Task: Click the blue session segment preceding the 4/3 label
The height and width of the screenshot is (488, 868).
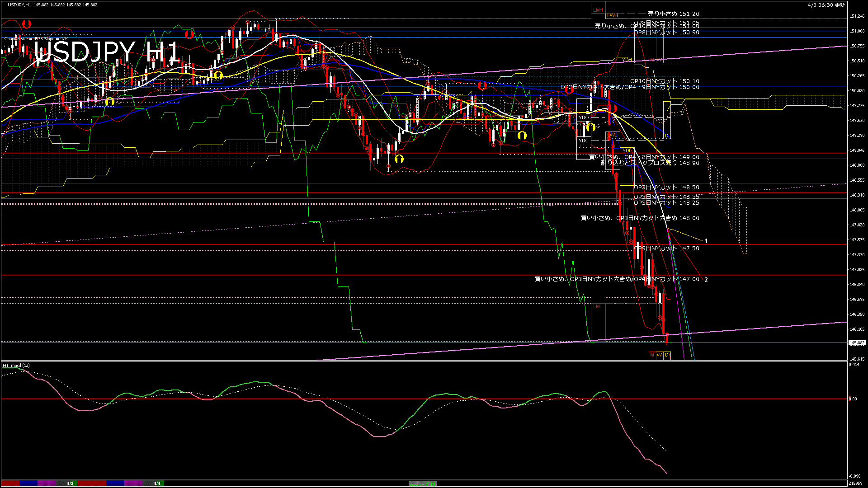Action: point(28,483)
